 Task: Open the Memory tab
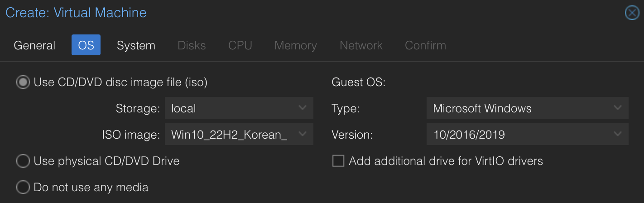[x=295, y=45]
